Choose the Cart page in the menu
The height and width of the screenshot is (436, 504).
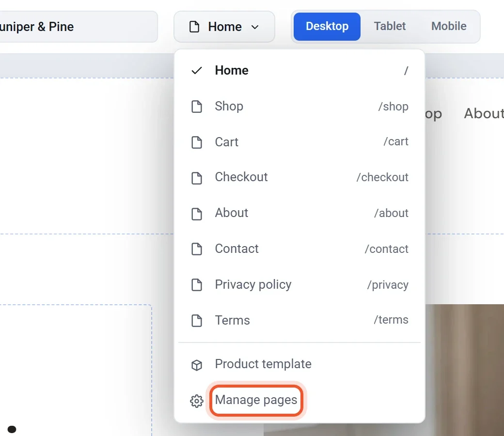299,142
